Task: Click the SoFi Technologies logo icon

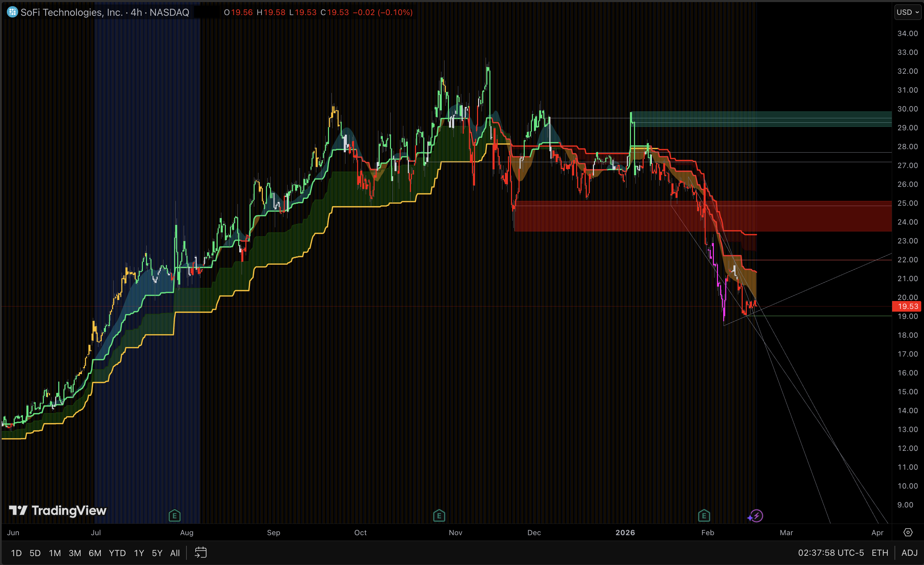Action: coord(12,12)
